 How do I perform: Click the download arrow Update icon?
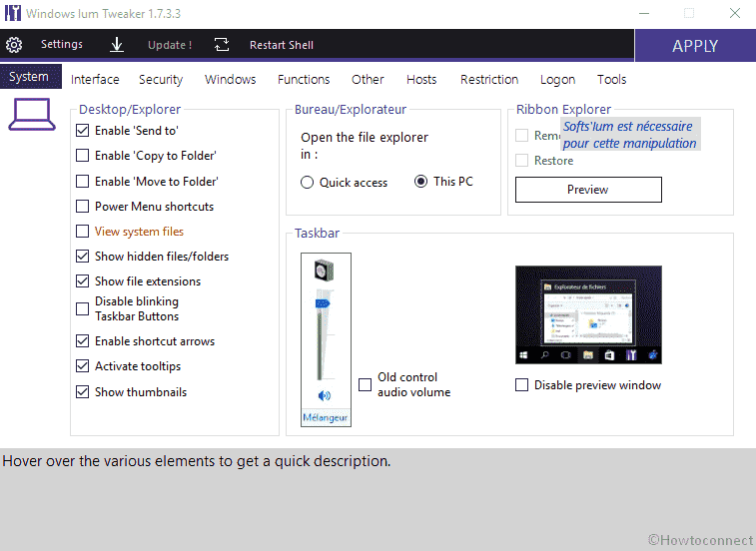click(117, 45)
